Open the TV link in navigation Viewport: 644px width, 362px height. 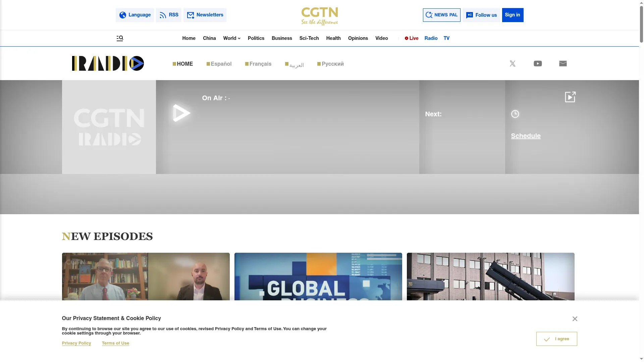click(x=446, y=38)
